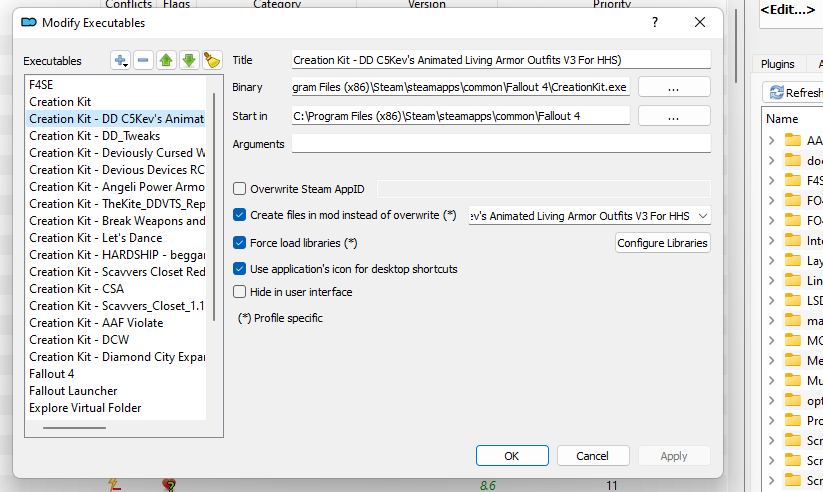Remove selected executable with minus icon
823x492 pixels.
[143, 60]
